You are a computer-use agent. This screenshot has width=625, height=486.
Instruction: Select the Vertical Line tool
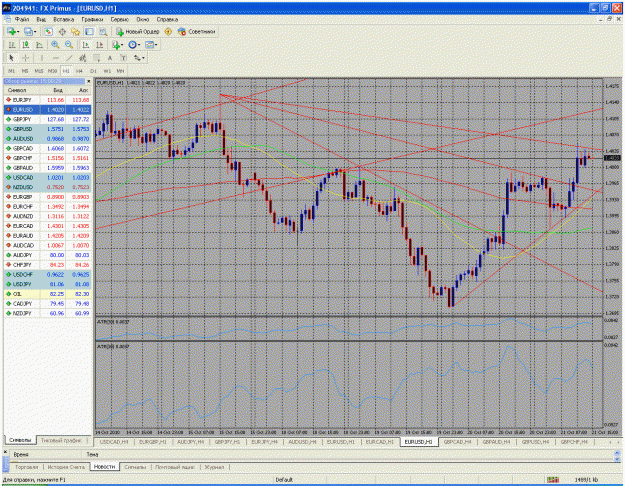[x=41, y=58]
